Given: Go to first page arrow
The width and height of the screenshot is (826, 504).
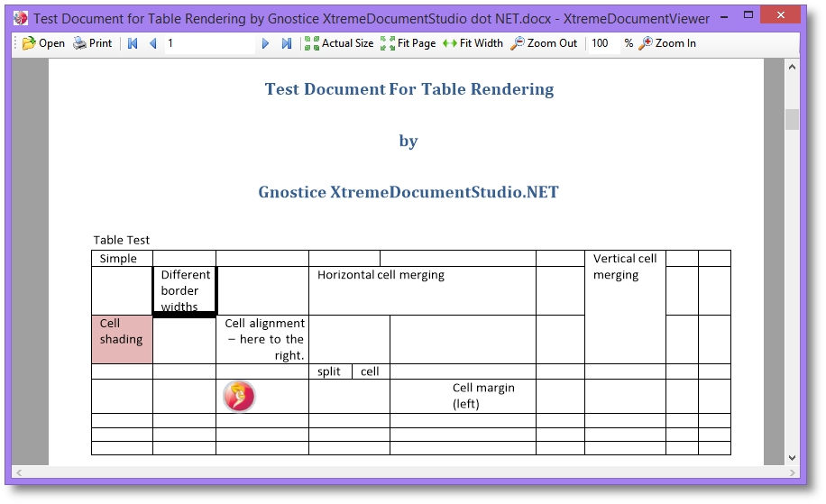Looking at the screenshot, I should [x=133, y=43].
